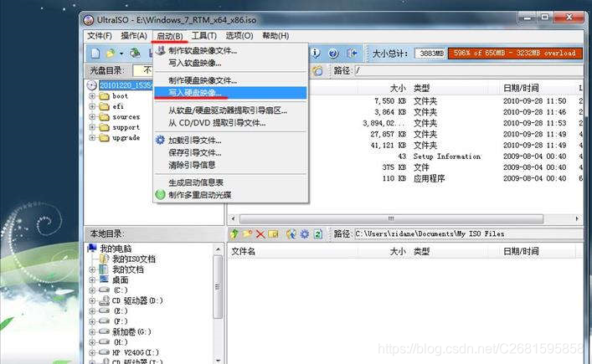This screenshot has width=592, height=364.
Task: Sort local list by 文件名 column
Action: pos(243,251)
